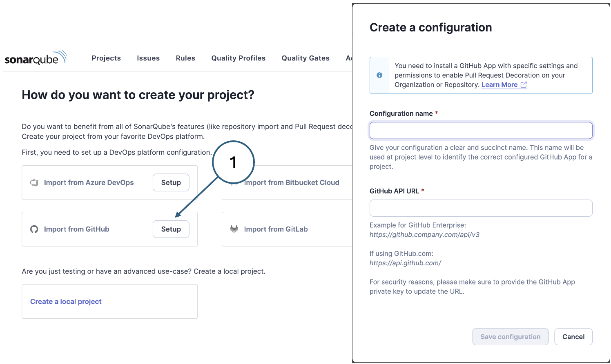Focus the Configuration name input field
The height and width of the screenshot is (364, 611).
pos(481,131)
